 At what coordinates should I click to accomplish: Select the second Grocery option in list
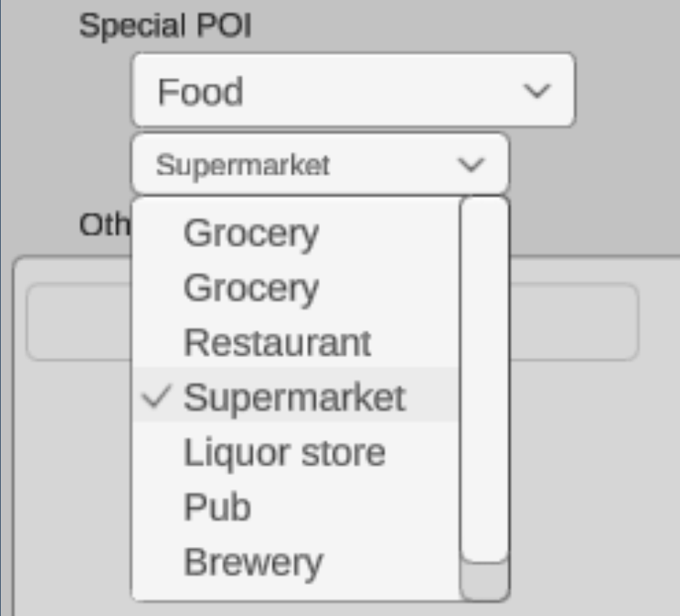(251, 287)
